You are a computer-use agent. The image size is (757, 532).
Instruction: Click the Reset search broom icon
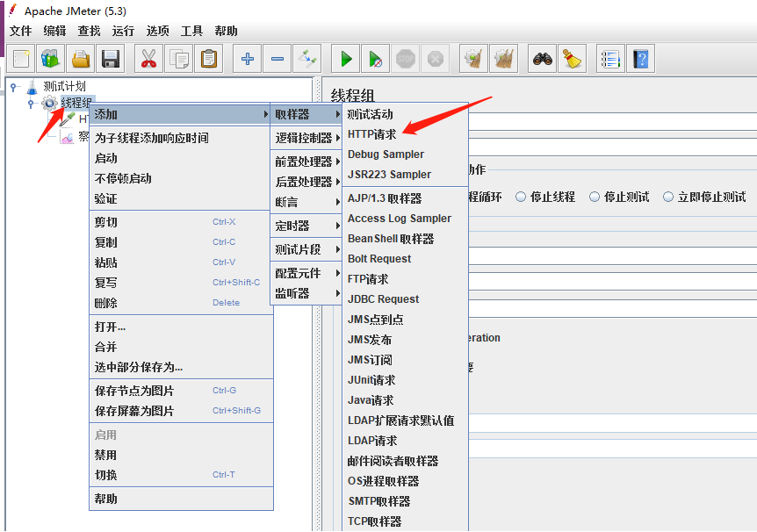[x=572, y=59]
